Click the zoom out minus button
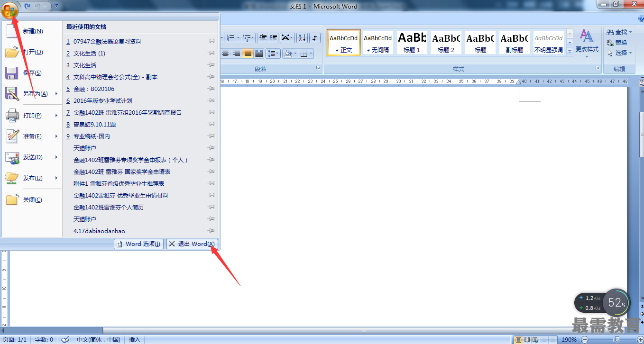 click(x=584, y=339)
